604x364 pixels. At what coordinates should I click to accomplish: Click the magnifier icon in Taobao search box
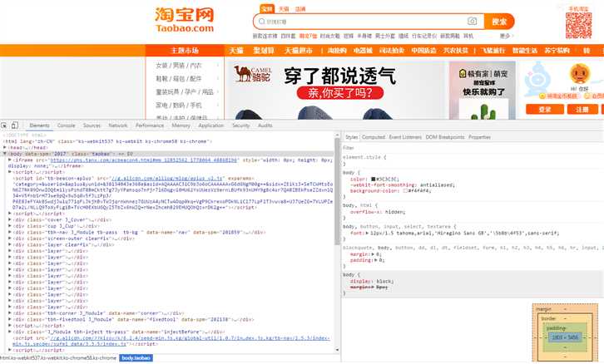(x=262, y=22)
